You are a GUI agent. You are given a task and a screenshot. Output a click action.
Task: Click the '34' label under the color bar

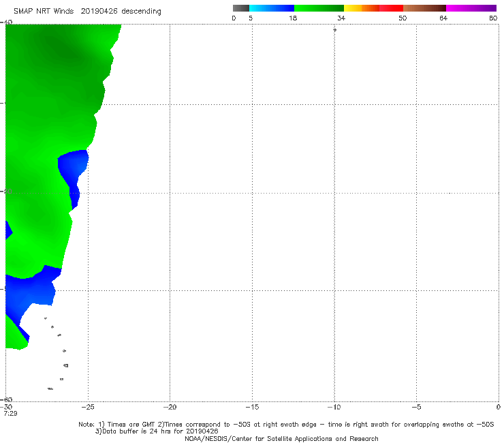point(341,18)
